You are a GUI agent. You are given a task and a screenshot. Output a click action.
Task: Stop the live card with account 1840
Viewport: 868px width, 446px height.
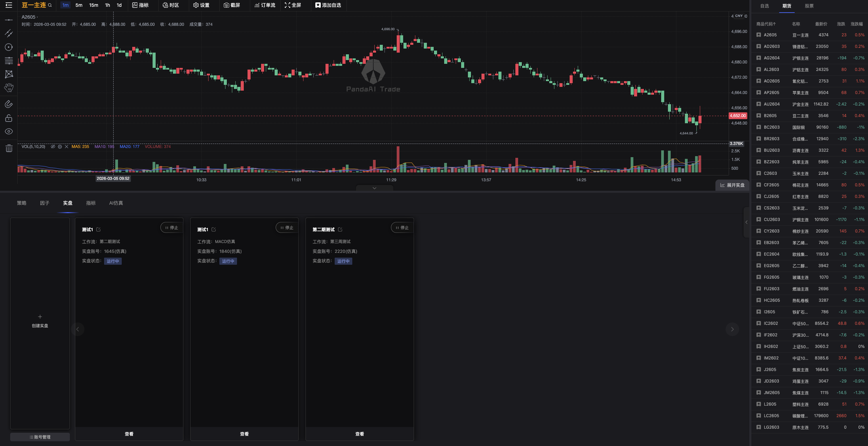(x=287, y=228)
